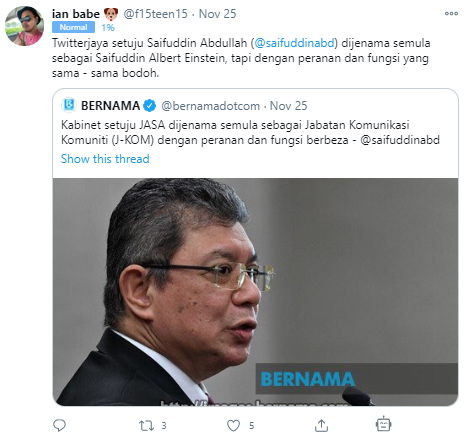Click the quoted tweet text about JASA
The image size is (469, 444).
[x=250, y=132]
